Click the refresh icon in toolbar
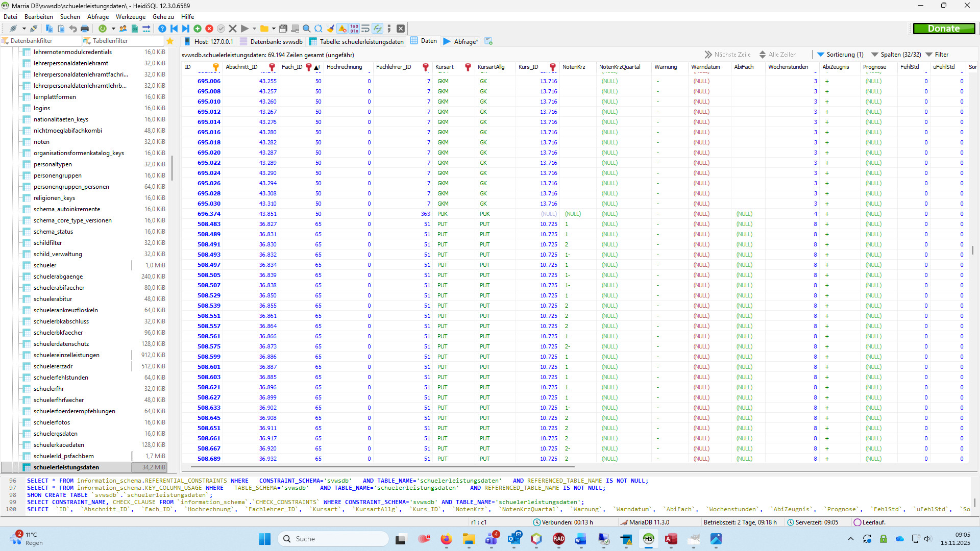This screenshot has width=980, height=551. [103, 29]
